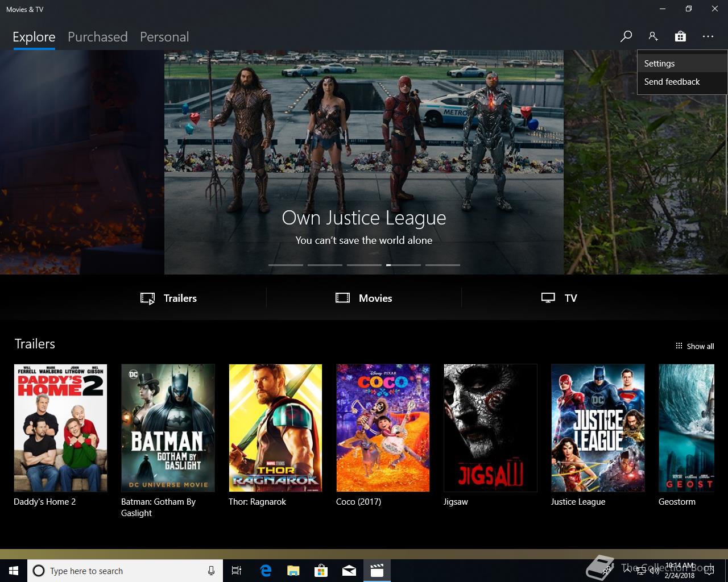The image size is (728, 582).
Task: Open the Trailers section button
Action: (169, 298)
